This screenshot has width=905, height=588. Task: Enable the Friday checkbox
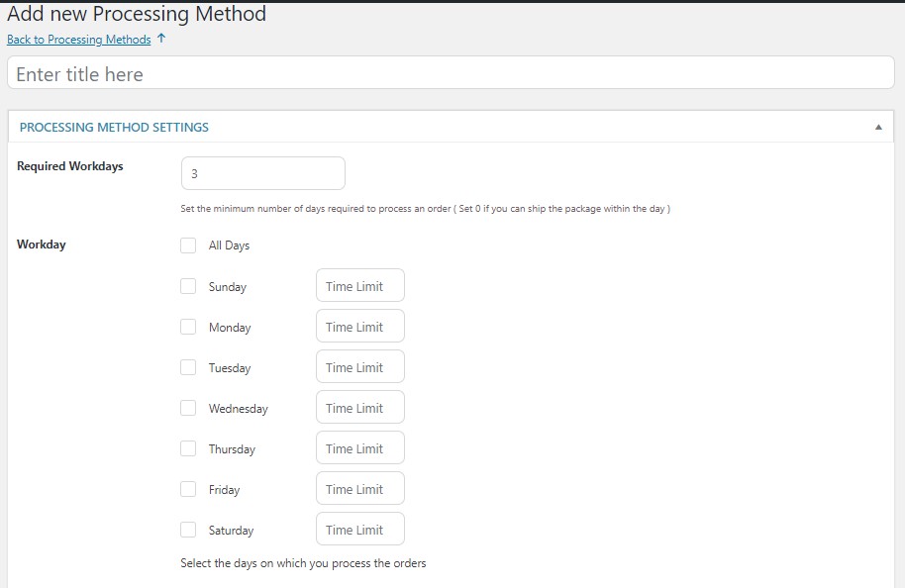[x=188, y=489]
